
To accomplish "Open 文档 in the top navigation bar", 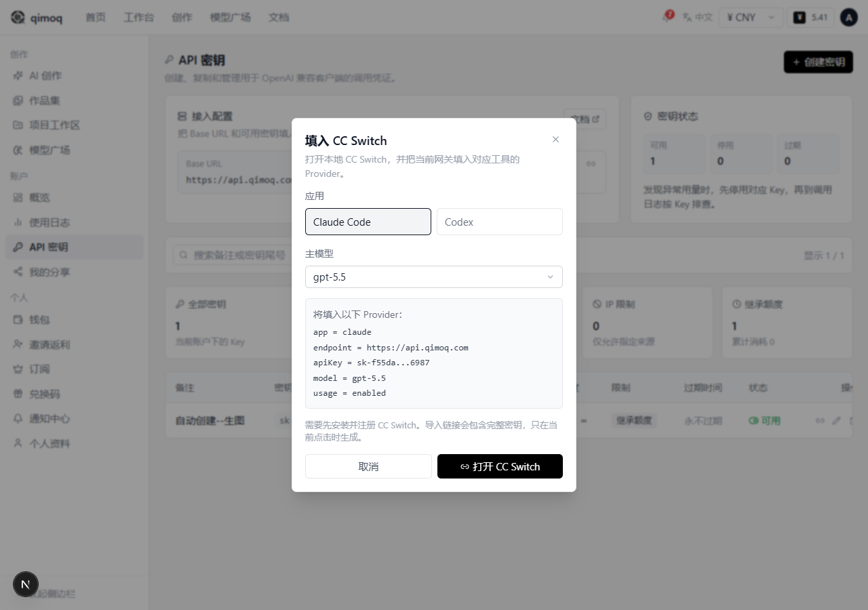I will pyautogui.click(x=279, y=18).
